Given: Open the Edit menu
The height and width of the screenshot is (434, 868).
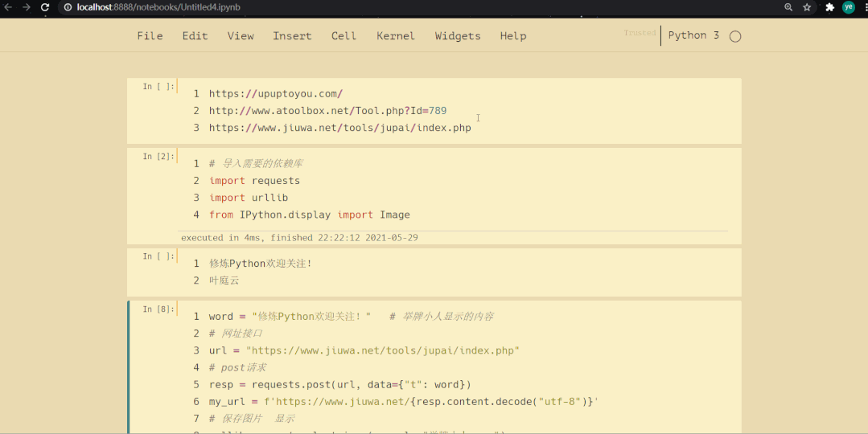Looking at the screenshot, I should (x=195, y=36).
